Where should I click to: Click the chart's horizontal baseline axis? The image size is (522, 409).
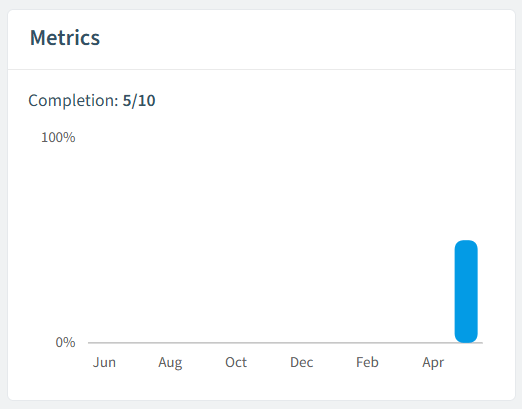pos(285,343)
